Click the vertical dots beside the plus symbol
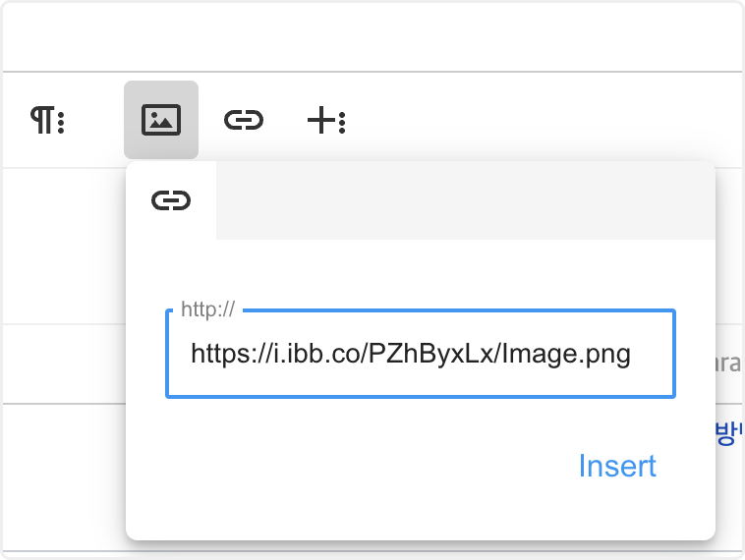The height and width of the screenshot is (560, 745). coord(342,122)
